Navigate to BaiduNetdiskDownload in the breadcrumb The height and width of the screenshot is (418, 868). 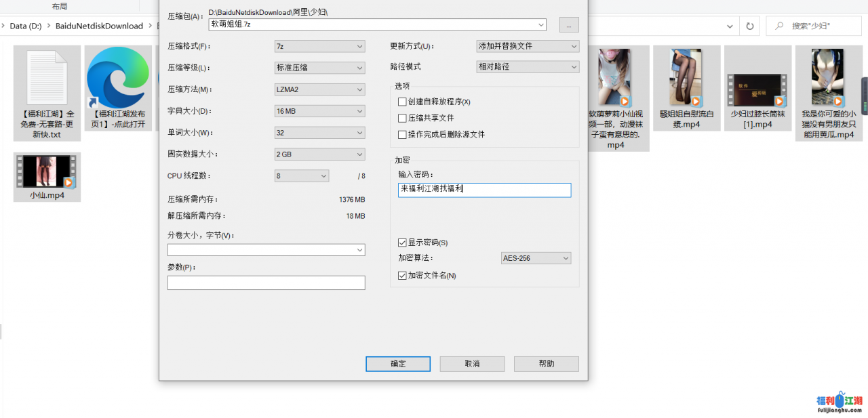coord(99,26)
